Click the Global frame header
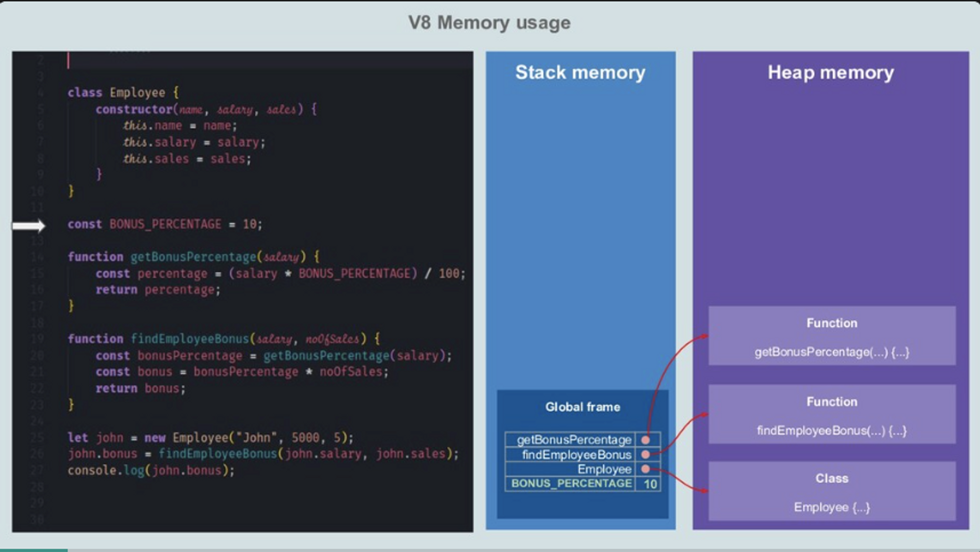 582,407
